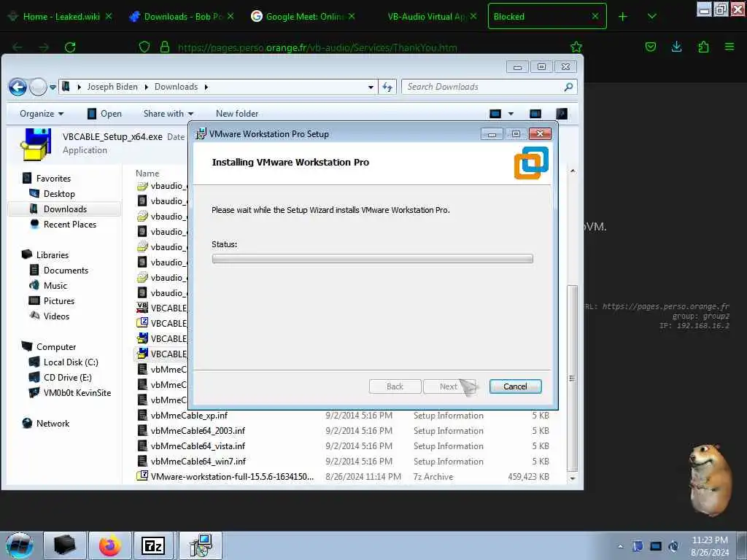This screenshot has width=747, height=560.
Task: Select Computer in the navigation pane
Action: [55, 346]
